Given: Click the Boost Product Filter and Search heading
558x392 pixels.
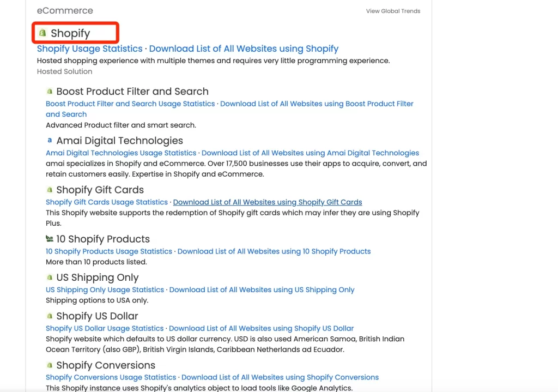Looking at the screenshot, I should click(132, 92).
